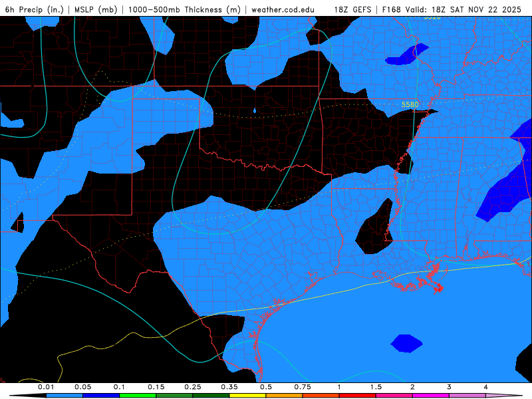Viewport: 532px width, 399px height.
Task: Click the weather.cod.edu source text
Action: click(283, 9)
